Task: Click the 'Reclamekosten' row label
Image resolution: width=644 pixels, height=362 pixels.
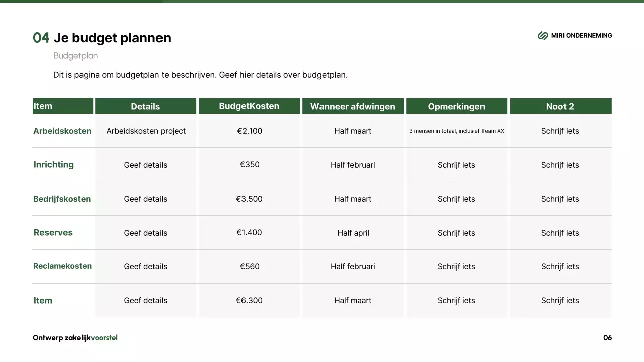Action: (x=62, y=266)
